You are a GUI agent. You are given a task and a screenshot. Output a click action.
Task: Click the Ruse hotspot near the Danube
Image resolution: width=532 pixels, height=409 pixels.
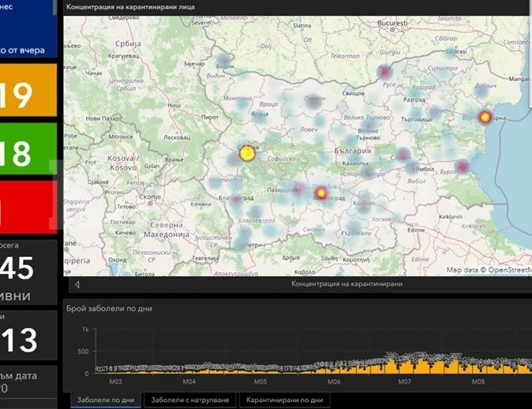coord(385,72)
